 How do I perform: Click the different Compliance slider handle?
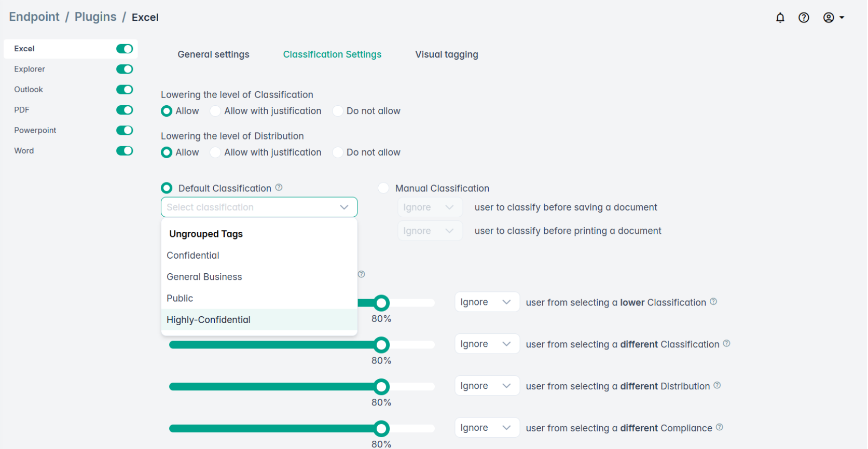(x=382, y=429)
